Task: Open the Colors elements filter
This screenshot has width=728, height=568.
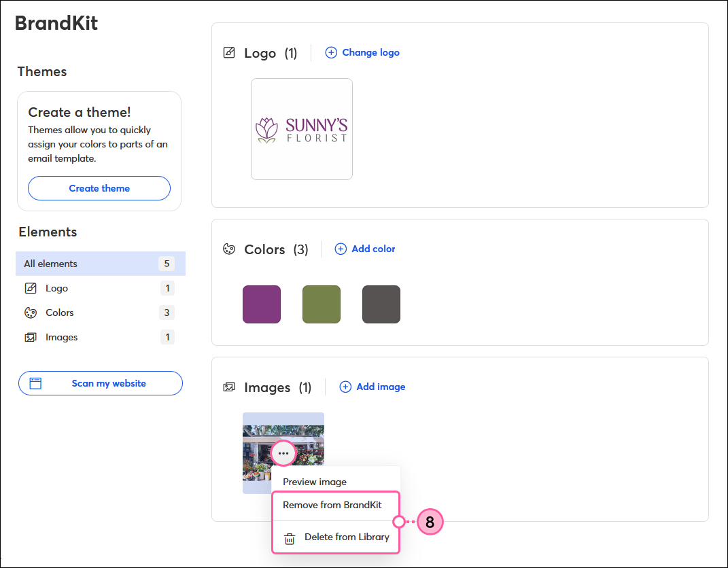Action: coord(101,313)
